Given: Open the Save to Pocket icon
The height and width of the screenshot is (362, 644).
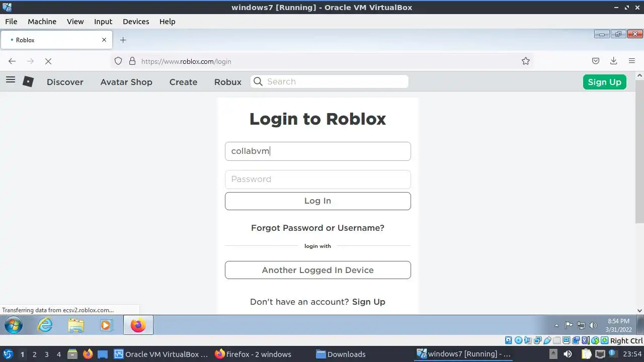Looking at the screenshot, I should (x=596, y=61).
